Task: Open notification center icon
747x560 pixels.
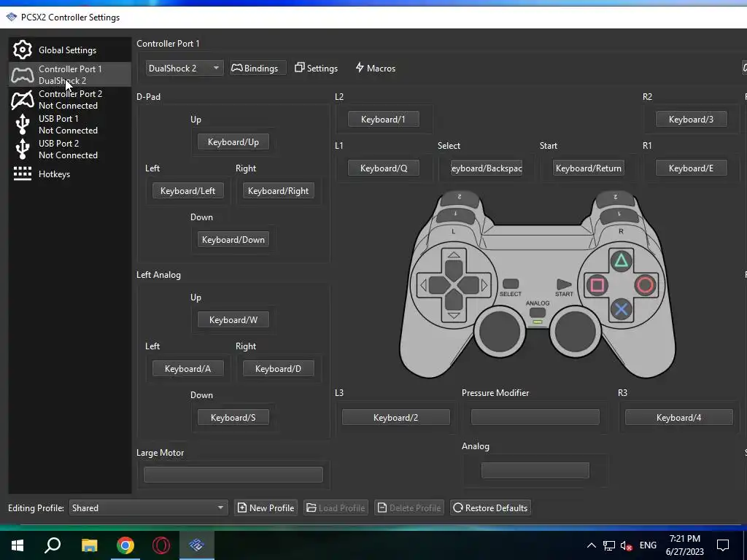Action: pos(723,545)
